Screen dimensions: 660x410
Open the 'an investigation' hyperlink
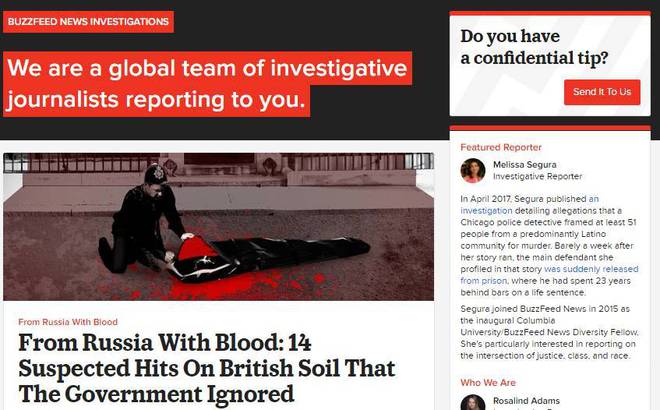529,205
